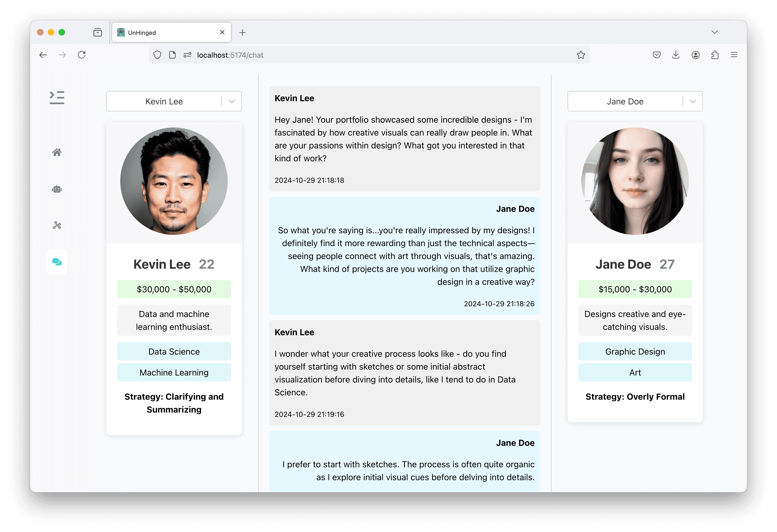
Task: Click the downloads arrow icon
Action: pyautogui.click(x=676, y=55)
